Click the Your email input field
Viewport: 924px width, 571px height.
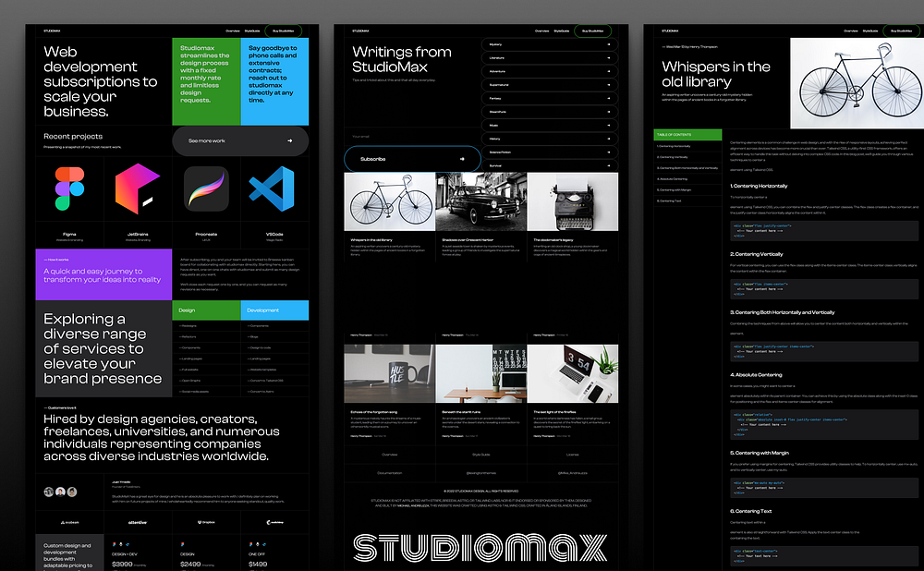pyautogui.click(x=412, y=136)
